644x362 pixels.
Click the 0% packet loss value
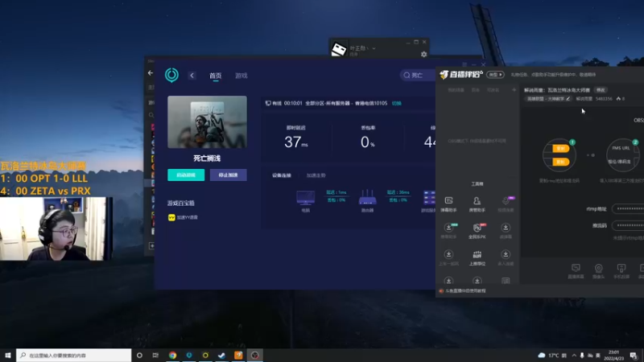(368, 142)
